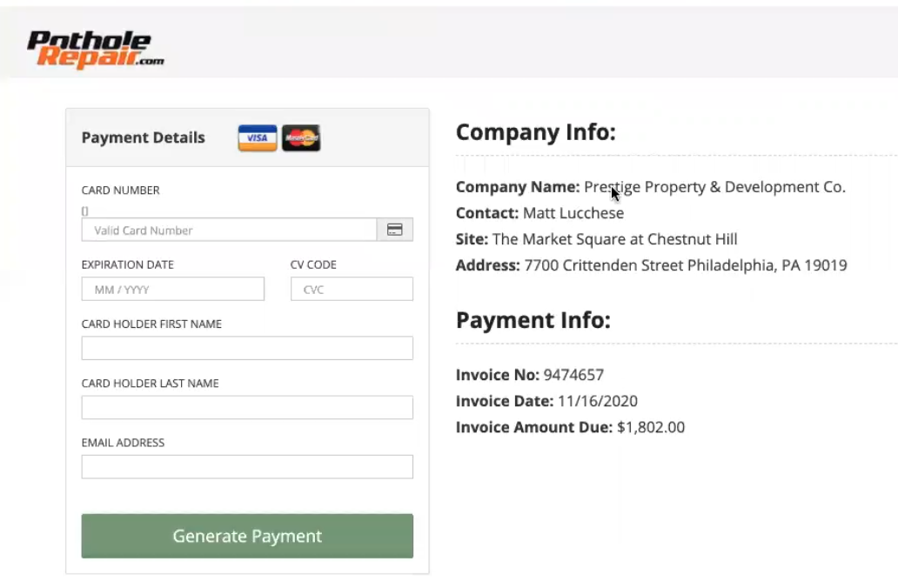The image size is (898, 588).
Task: Click the Visa card icon
Action: tap(258, 138)
